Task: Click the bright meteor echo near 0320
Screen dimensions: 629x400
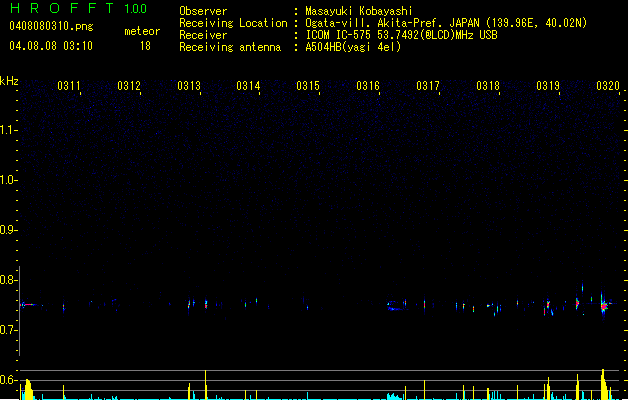Action: click(604, 306)
